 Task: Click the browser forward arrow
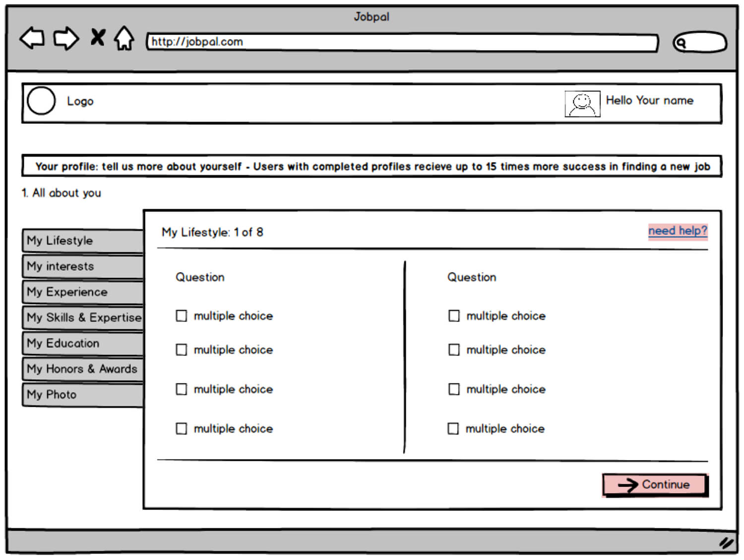pyautogui.click(x=66, y=38)
